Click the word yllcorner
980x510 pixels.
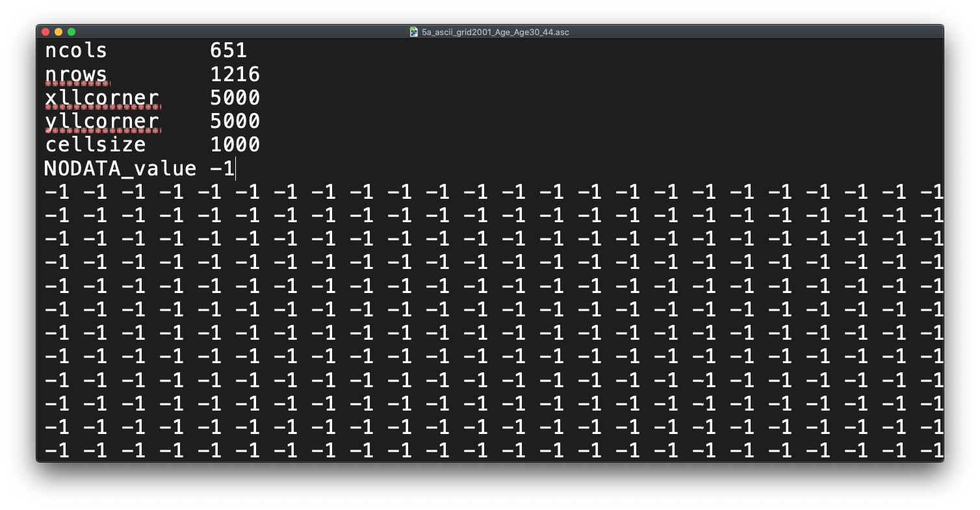(x=102, y=121)
